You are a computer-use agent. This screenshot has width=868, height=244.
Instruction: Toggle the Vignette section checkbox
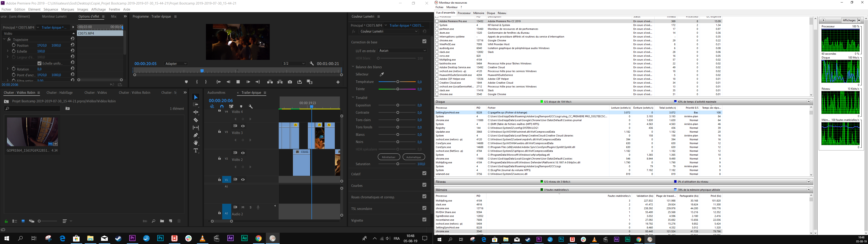coord(424,219)
